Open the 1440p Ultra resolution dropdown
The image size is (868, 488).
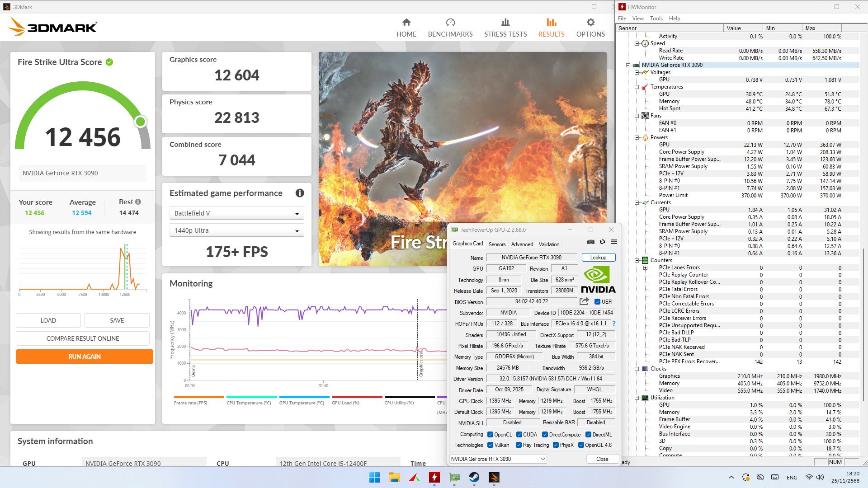236,230
